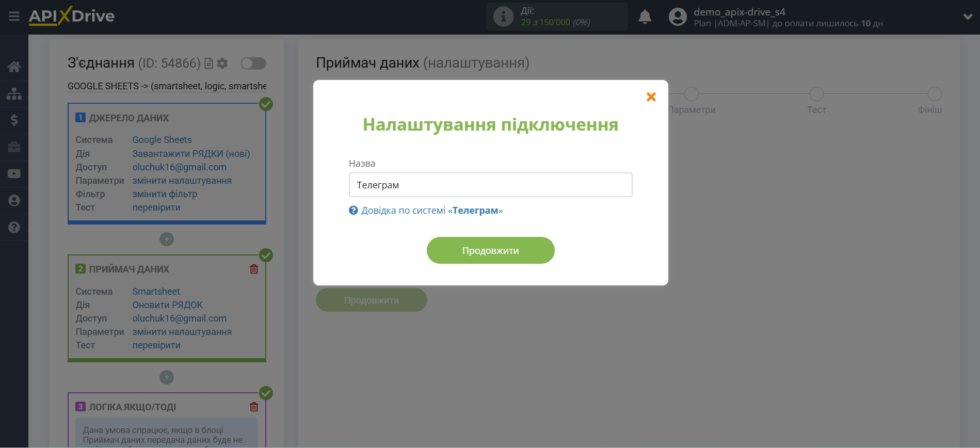Image resolution: width=980 pixels, height=448 pixels.
Task: Click source перевірити test link
Action: [156, 207]
